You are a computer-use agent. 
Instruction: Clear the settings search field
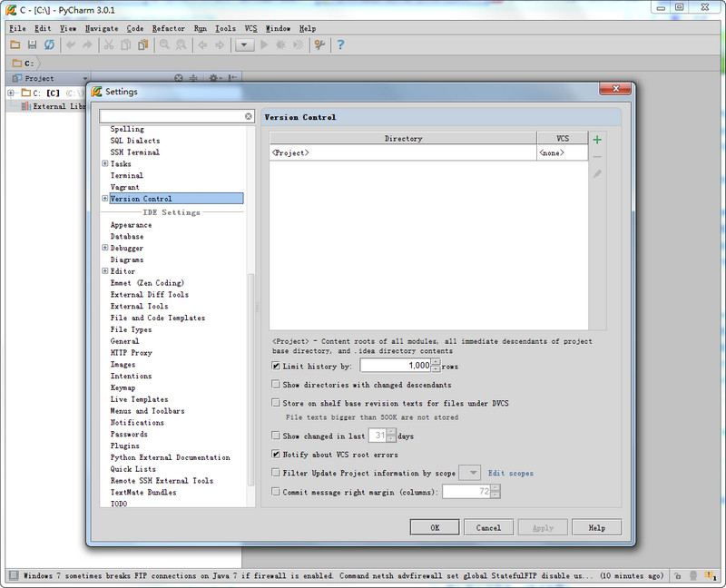point(249,116)
